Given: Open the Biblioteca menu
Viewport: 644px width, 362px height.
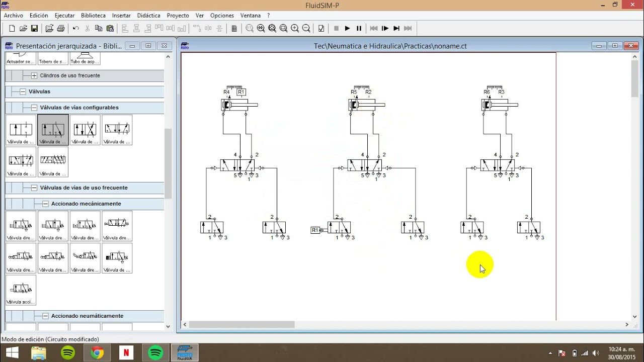Looking at the screenshot, I should click(x=93, y=16).
